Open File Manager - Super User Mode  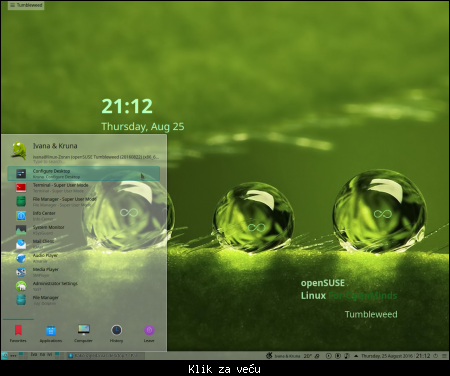point(84,202)
